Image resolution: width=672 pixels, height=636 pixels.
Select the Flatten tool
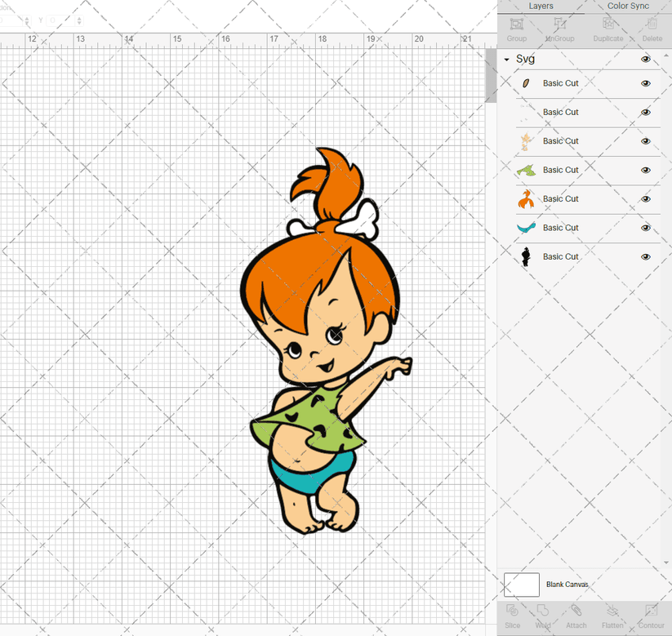point(612,618)
